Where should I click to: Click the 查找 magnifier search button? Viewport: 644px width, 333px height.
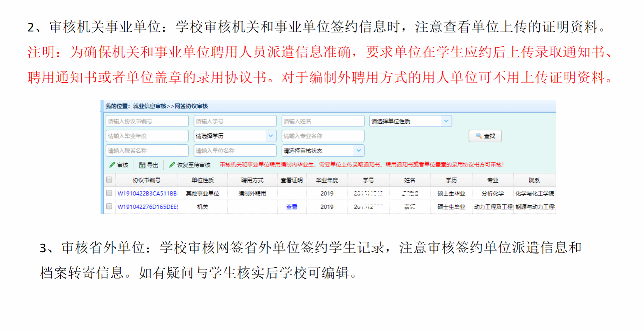tap(485, 136)
